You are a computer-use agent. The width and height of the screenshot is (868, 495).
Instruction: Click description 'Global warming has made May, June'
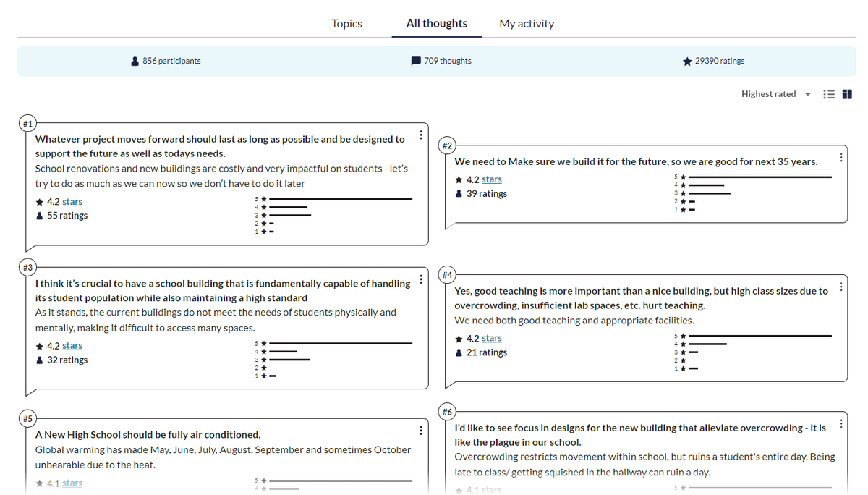tap(223, 457)
